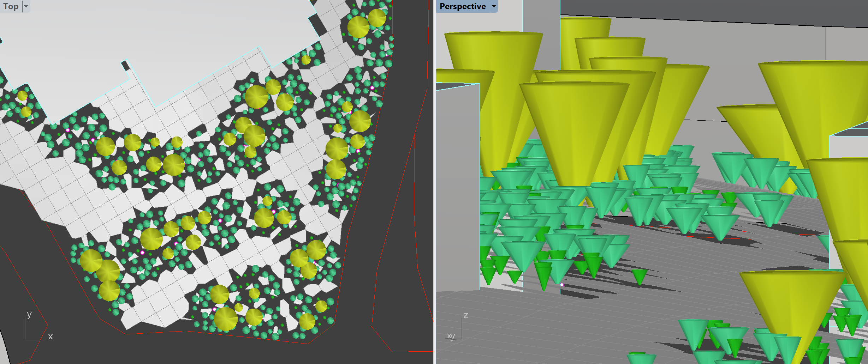Open the Top viewport dropdown arrow
Screen dimensions: 868x364
[26, 6]
